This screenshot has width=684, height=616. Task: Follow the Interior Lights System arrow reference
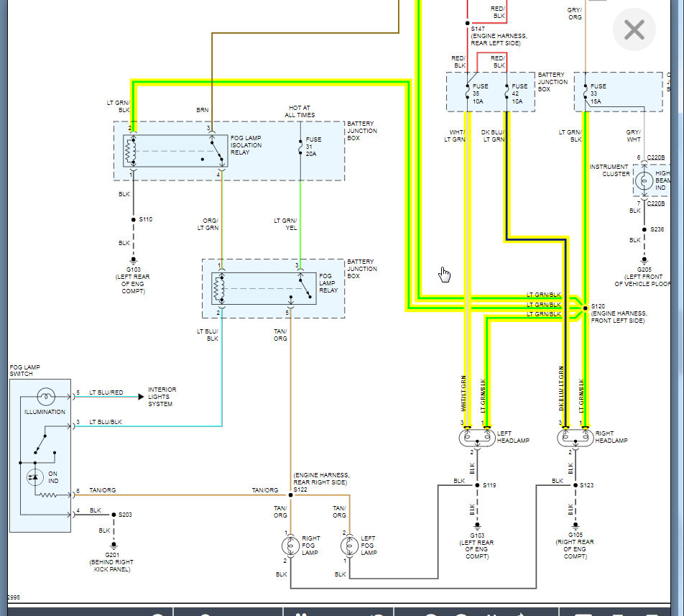point(141,397)
